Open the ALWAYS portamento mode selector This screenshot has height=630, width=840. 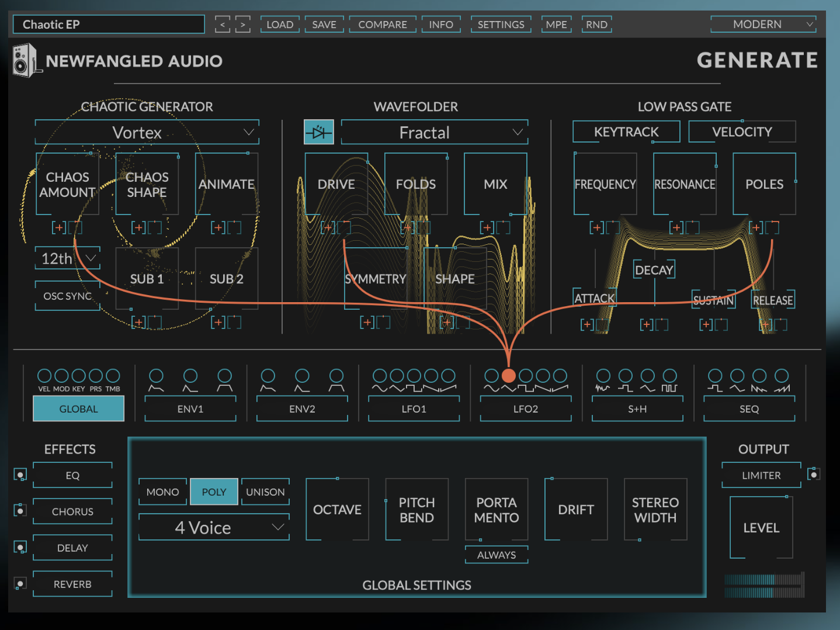(497, 555)
